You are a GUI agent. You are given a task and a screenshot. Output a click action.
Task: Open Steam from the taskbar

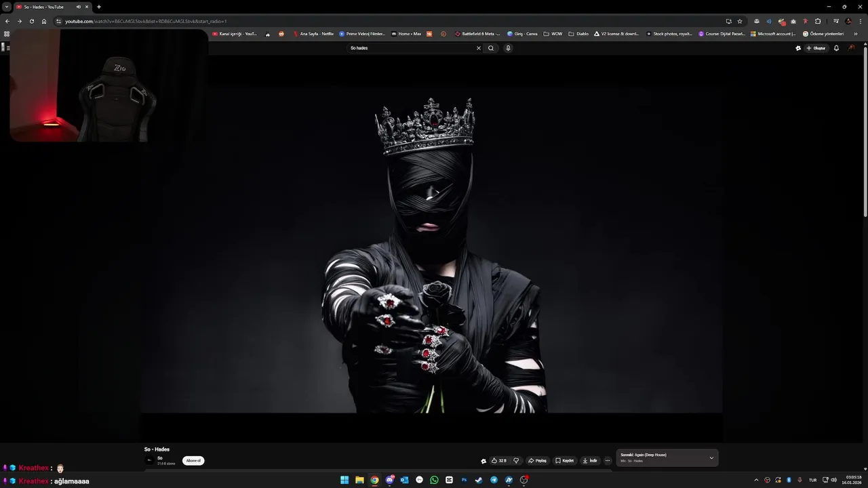479,480
